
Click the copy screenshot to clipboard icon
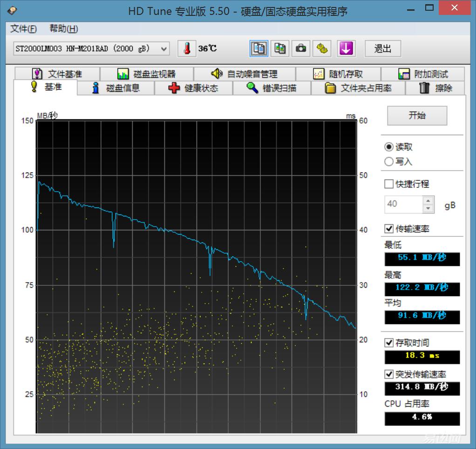click(x=280, y=48)
